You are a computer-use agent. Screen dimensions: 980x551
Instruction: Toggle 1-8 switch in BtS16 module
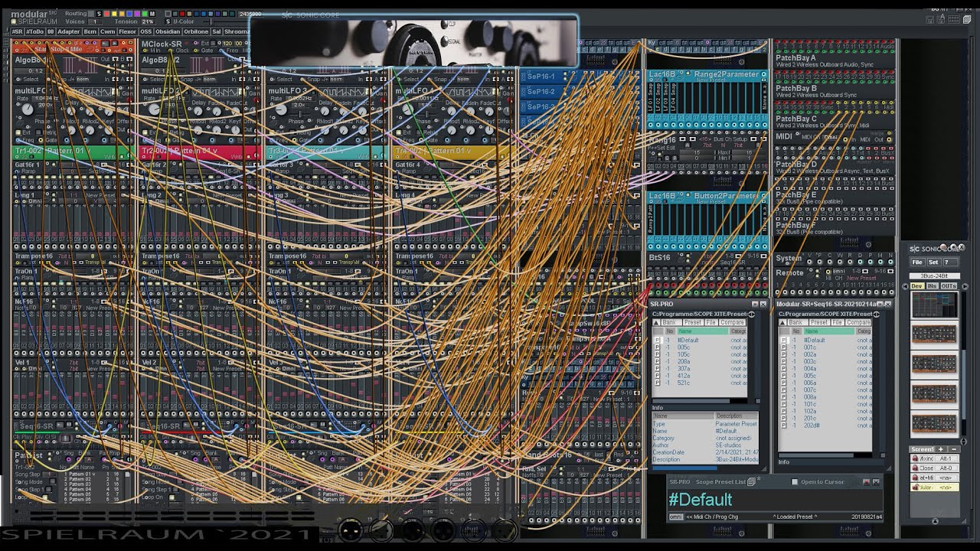[x=738, y=256]
